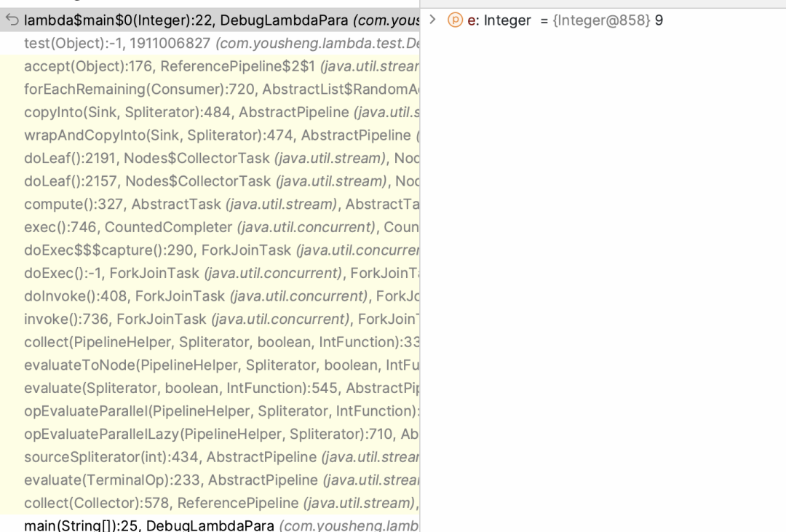
Task: Select wrapAndCopyInto(Sink, Spliterator):474 frame
Action: (x=210, y=135)
